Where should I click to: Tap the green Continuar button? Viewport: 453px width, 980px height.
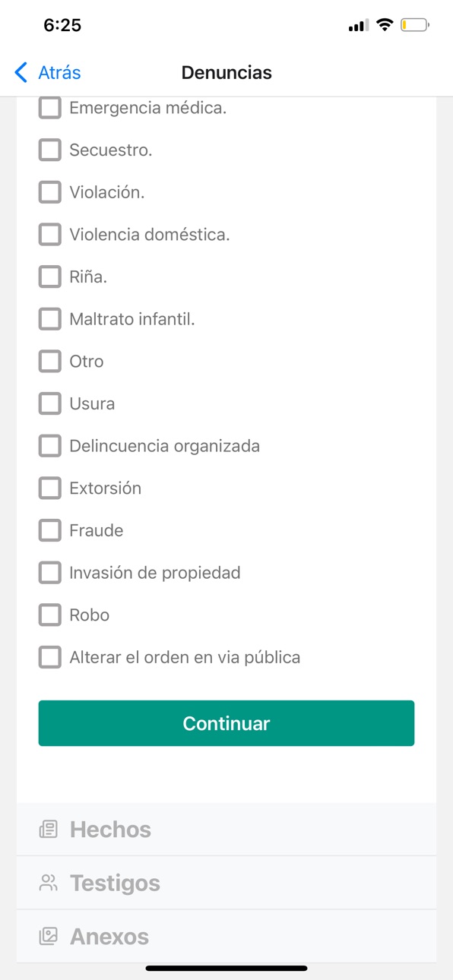226,723
